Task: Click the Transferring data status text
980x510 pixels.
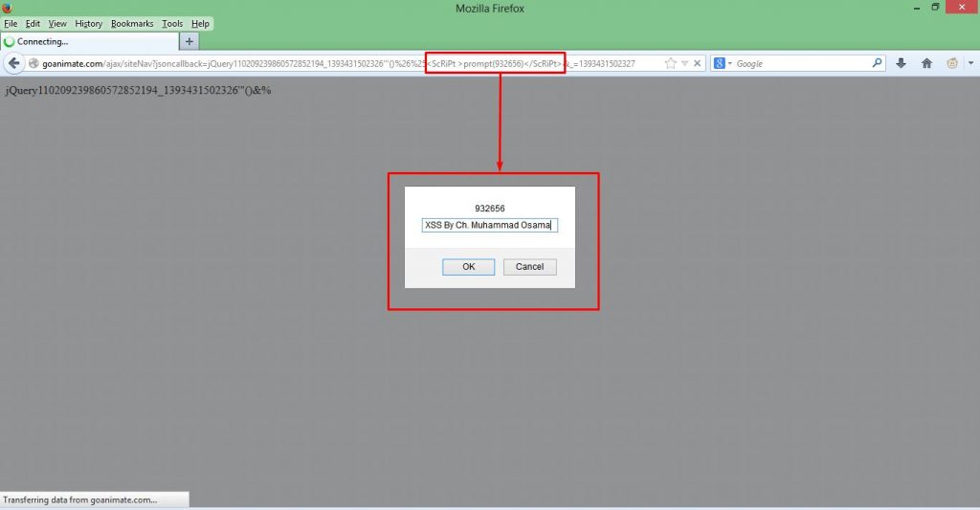Action: coord(80,500)
